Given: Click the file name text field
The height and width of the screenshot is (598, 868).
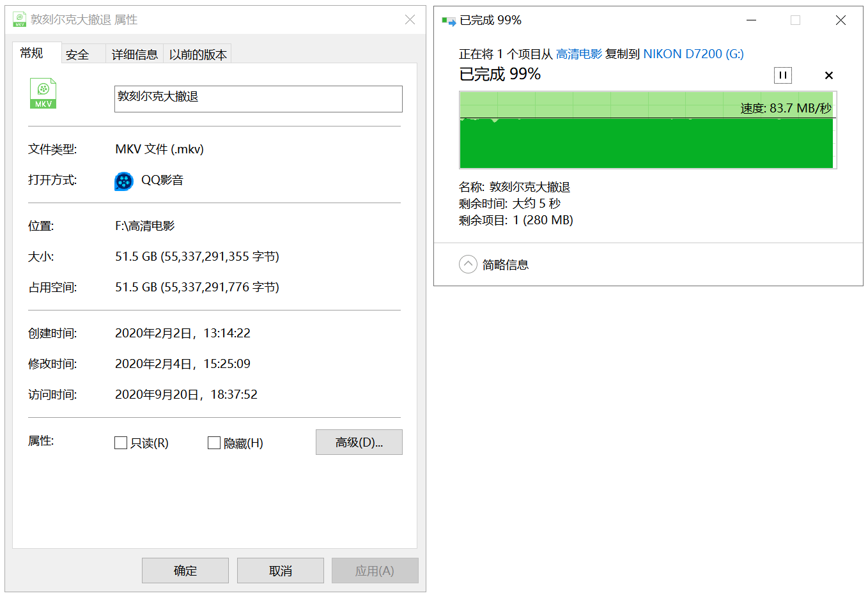Looking at the screenshot, I should (258, 99).
